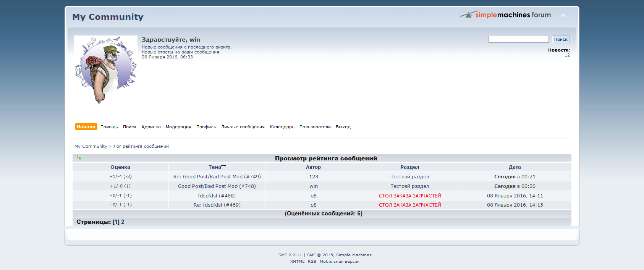Click the My Community forum title
The height and width of the screenshot is (270, 644).
pyautogui.click(x=108, y=17)
